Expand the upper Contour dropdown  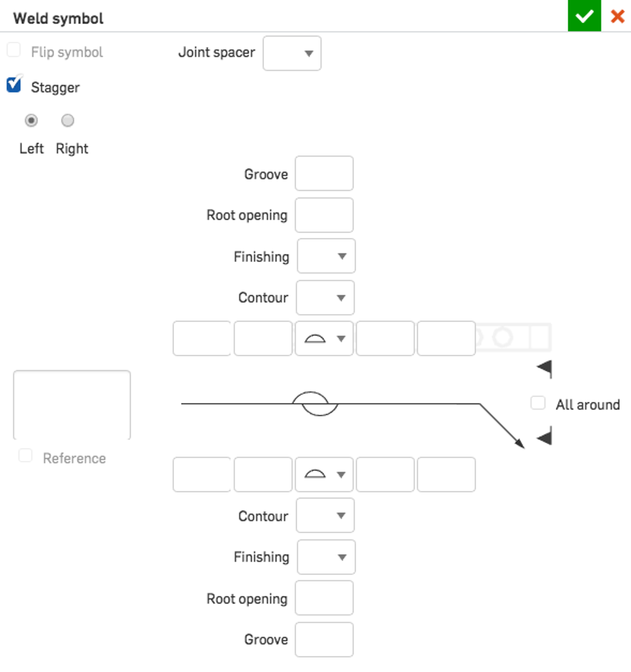(x=325, y=298)
